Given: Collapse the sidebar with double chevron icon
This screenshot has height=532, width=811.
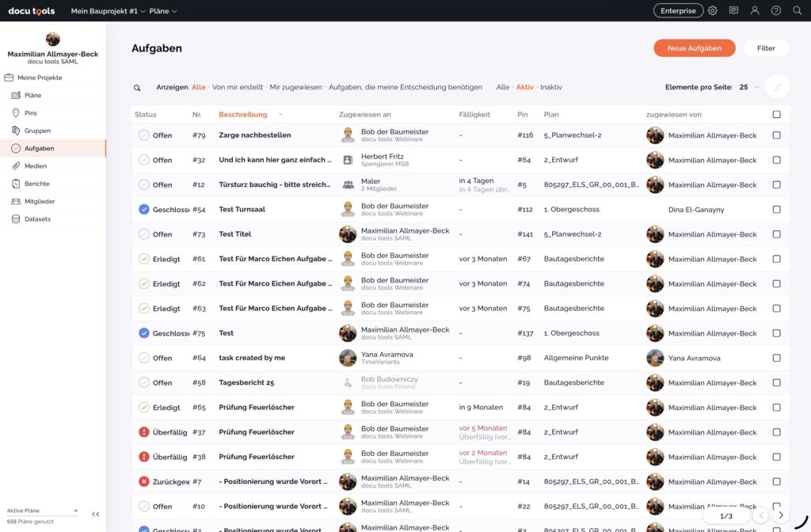Looking at the screenshot, I should tap(95, 514).
